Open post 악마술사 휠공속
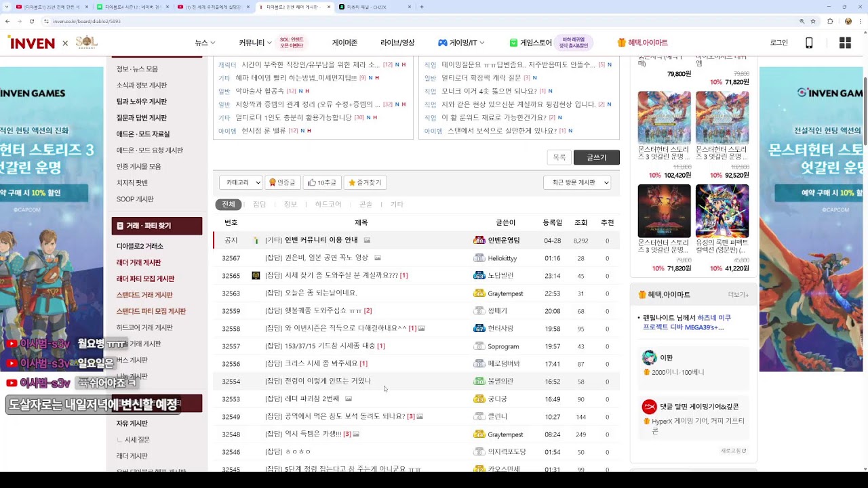868x488 pixels. pyautogui.click(x=260, y=91)
